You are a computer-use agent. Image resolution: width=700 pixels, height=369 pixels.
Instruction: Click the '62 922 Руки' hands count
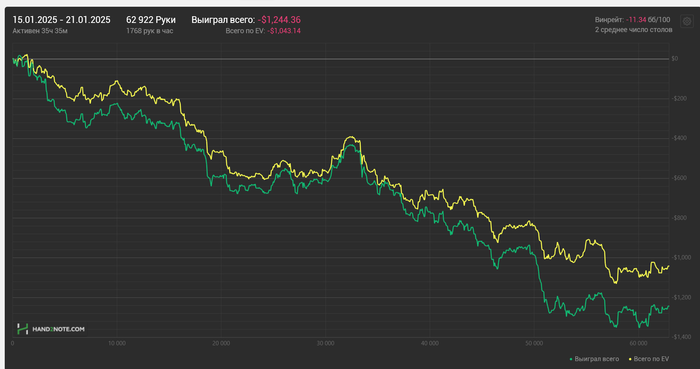[151, 20]
